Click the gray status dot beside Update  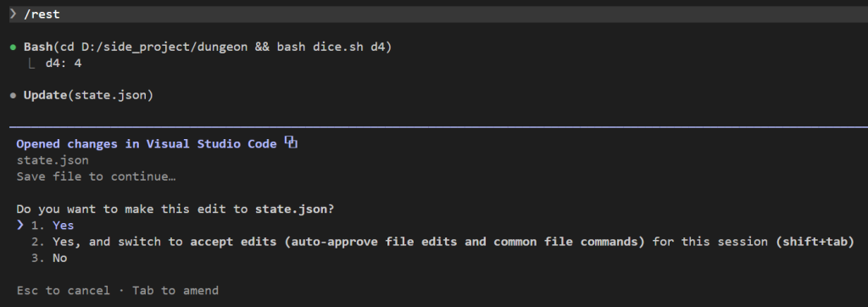click(14, 95)
